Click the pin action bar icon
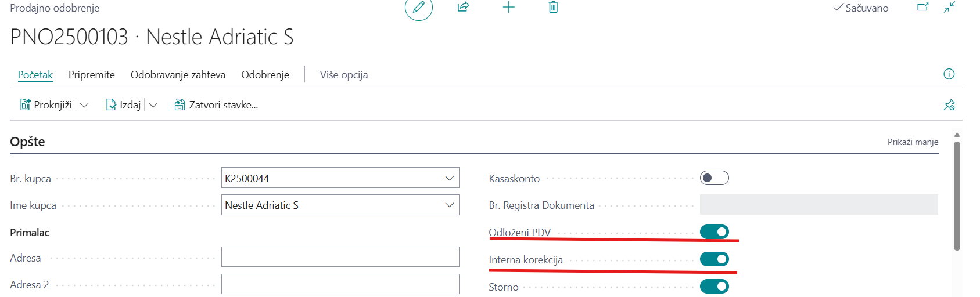980x297 pixels. pos(949,105)
